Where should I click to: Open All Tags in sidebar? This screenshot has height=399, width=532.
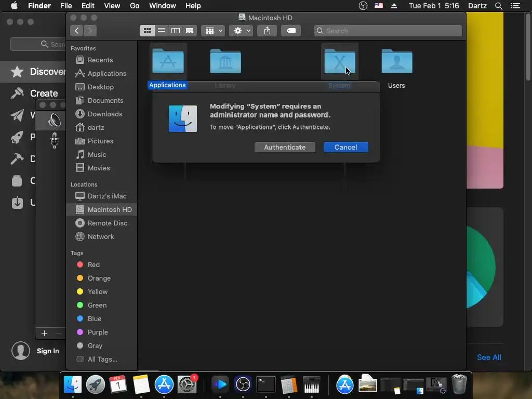click(102, 360)
